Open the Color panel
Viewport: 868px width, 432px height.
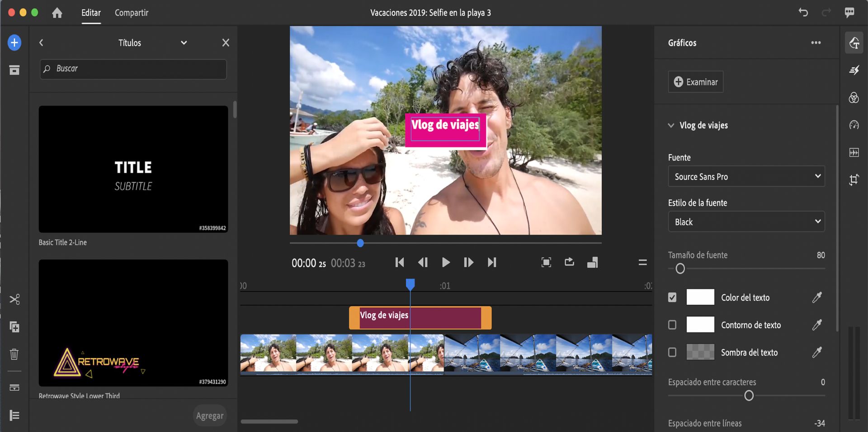(854, 98)
